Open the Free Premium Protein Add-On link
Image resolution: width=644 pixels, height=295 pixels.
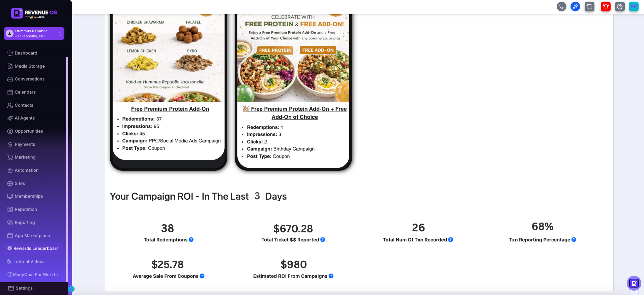170,109
